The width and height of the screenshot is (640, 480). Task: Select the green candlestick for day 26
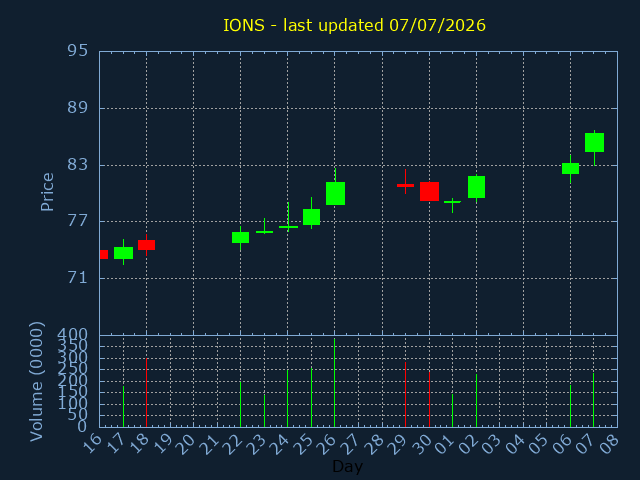coord(336,193)
